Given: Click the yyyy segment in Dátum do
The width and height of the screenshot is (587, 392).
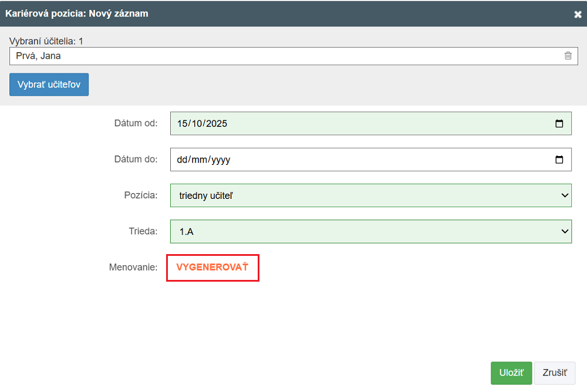Looking at the screenshot, I should pos(220,160).
